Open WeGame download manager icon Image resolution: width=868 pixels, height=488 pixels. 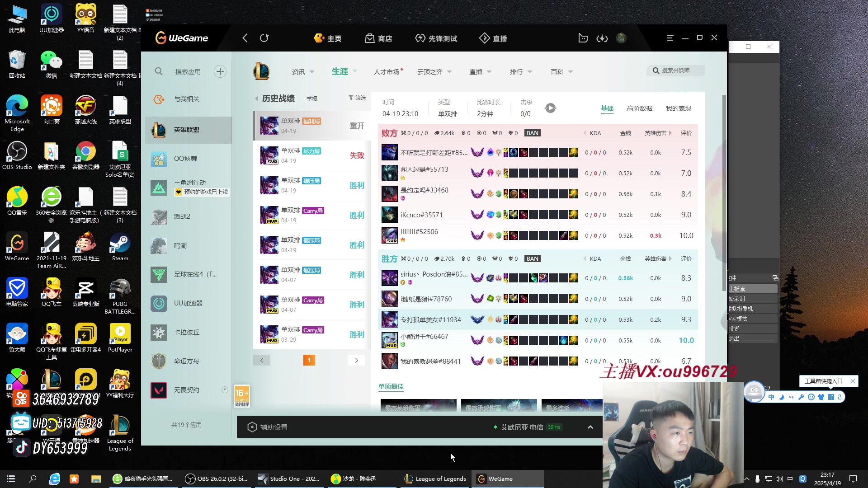point(602,38)
